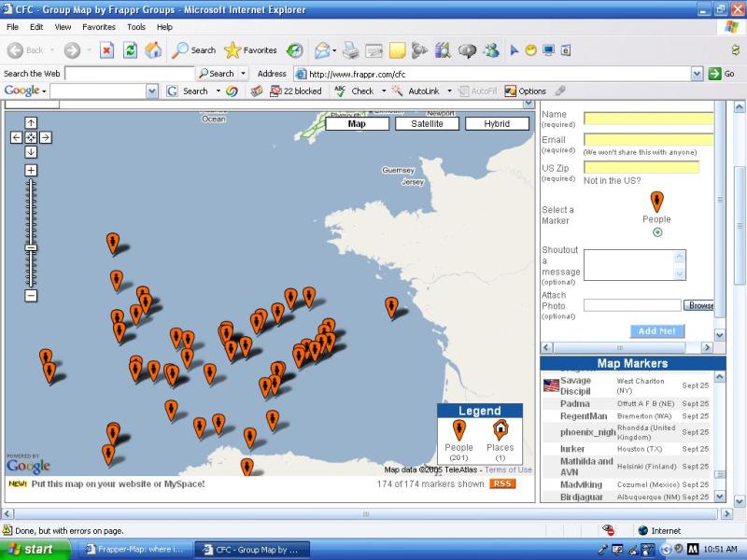Viewport: 747px width, 560px height.
Task: Open the Check dropdown arrow
Action: click(x=384, y=91)
